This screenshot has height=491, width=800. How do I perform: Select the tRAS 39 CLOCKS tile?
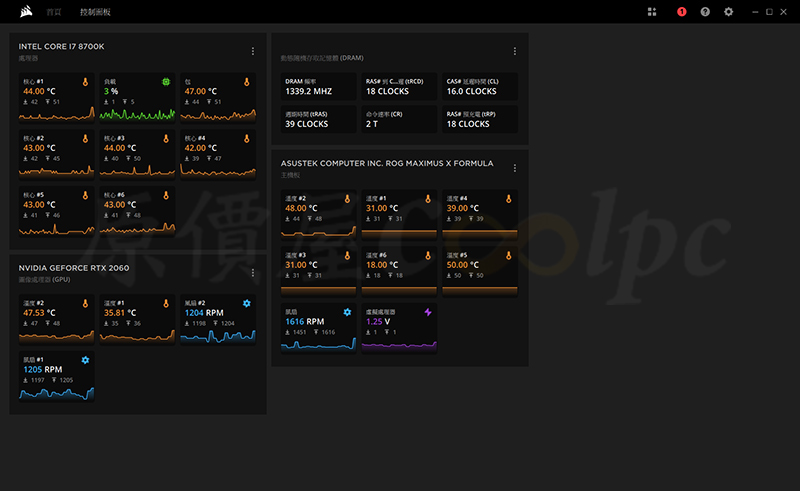point(319,119)
